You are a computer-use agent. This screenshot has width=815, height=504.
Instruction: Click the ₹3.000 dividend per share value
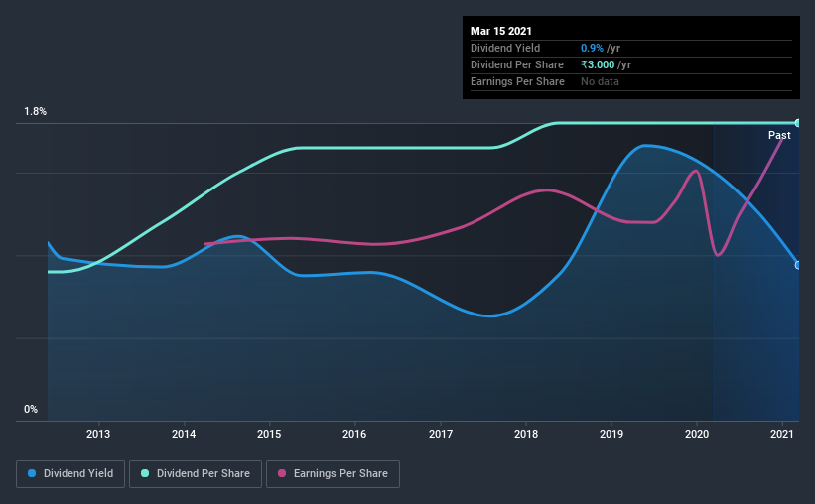(598, 64)
